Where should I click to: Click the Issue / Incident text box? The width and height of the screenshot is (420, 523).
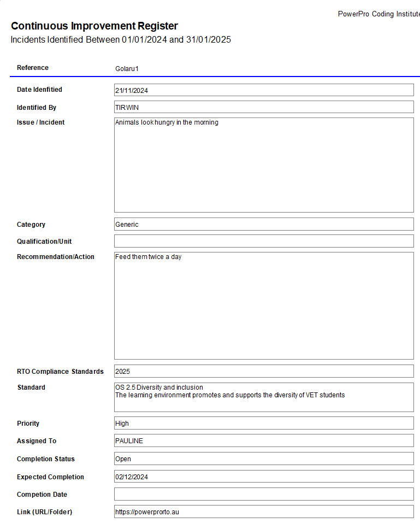pos(264,165)
